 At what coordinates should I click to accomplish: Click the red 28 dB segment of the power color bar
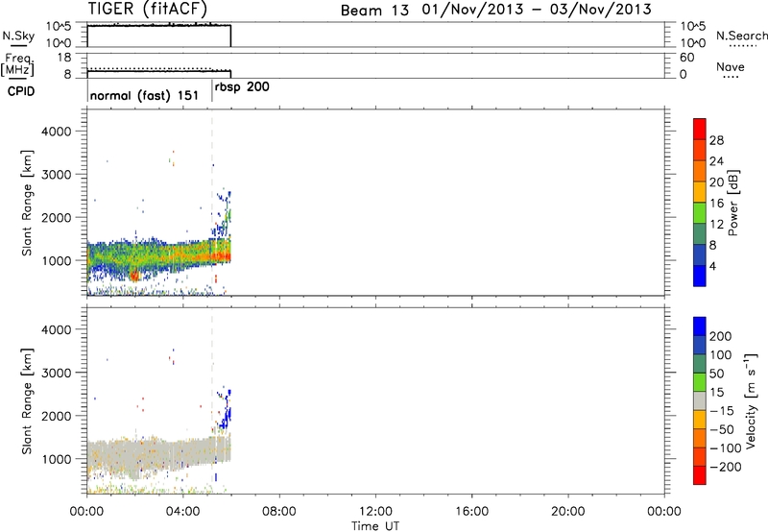[x=700, y=130]
